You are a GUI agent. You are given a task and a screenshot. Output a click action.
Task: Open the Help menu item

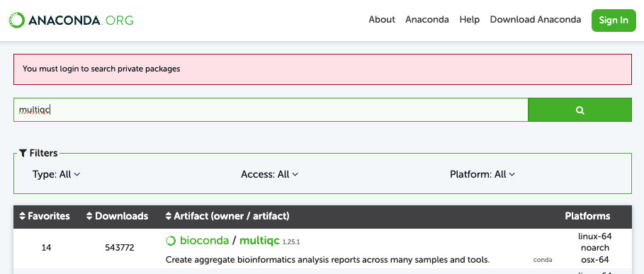[470, 20]
